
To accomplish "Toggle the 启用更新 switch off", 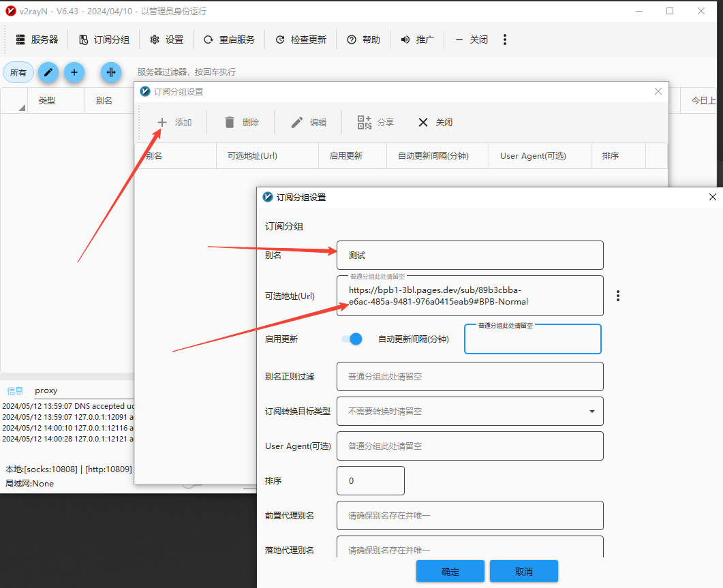I will coord(352,339).
